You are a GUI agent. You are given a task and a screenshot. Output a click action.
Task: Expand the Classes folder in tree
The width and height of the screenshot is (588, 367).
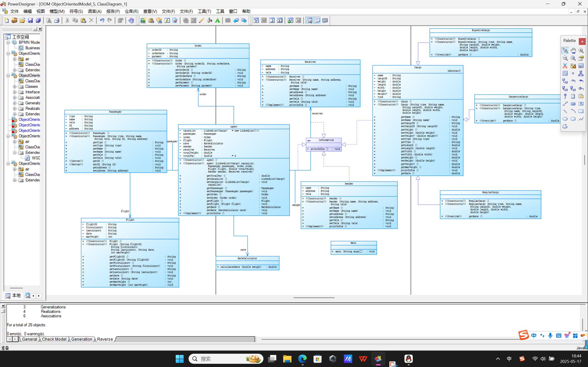tap(14, 86)
